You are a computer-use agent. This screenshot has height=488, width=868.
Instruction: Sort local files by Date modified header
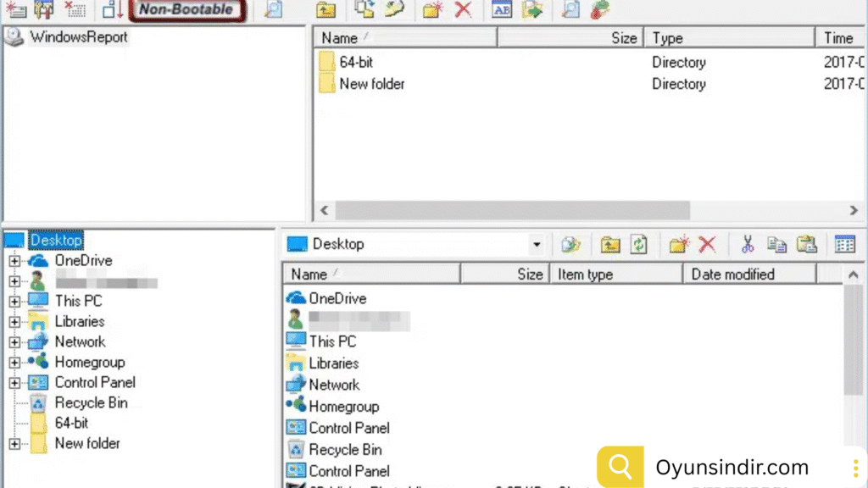pyautogui.click(x=732, y=274)
